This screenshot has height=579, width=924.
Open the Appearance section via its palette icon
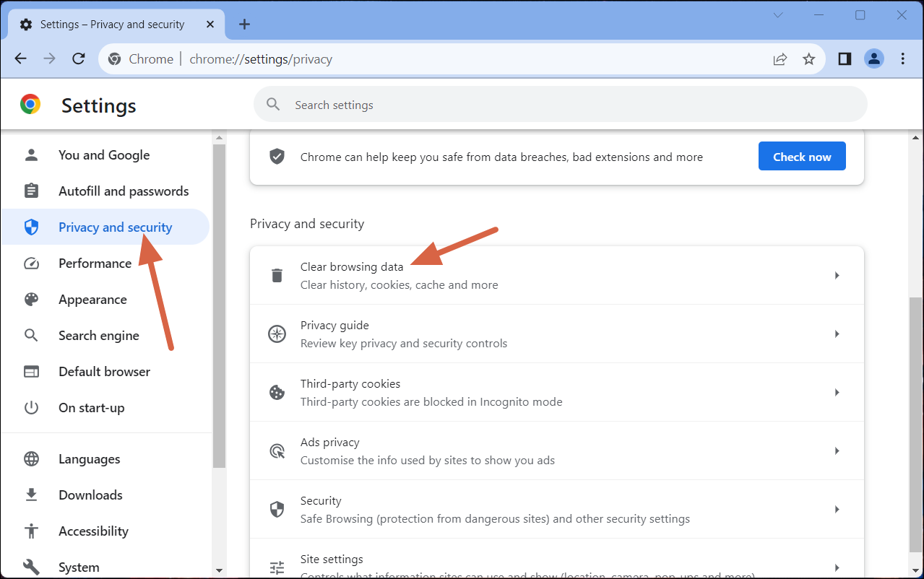click(x=32, y=299)
